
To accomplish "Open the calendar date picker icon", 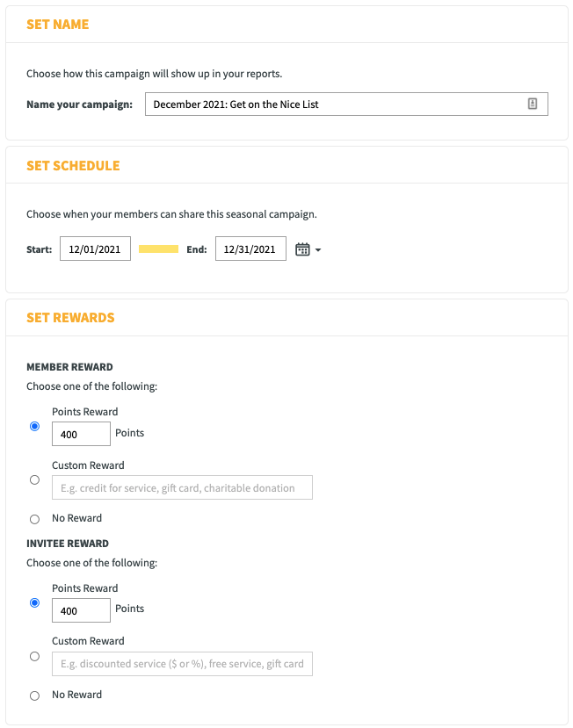I will (302, 249).
